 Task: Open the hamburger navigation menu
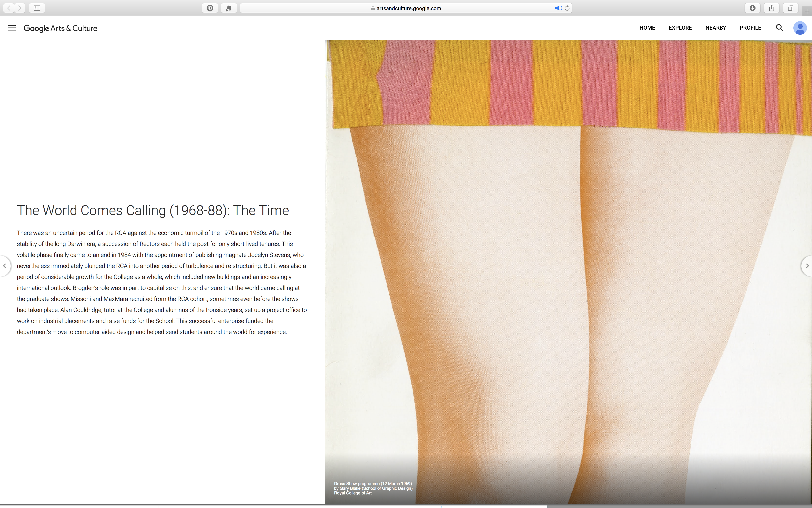click(x=12, y=28)
